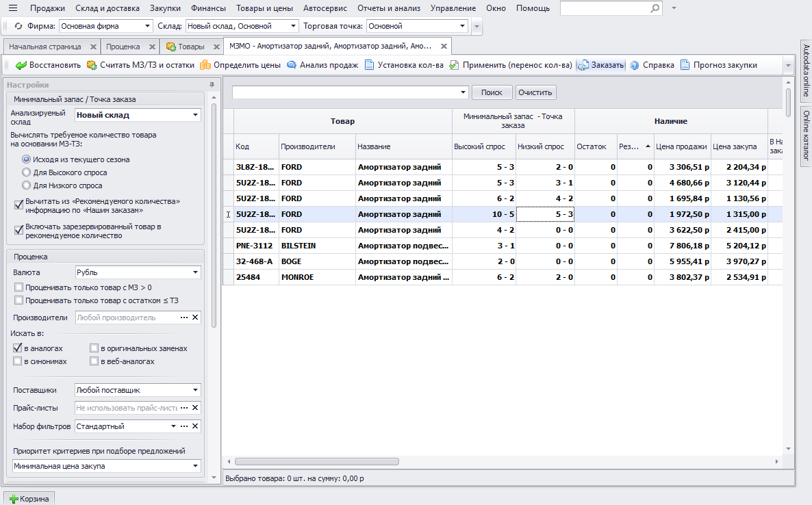The width and height of the screenshot is (812, 505).
Task: Open the Поставщики dropdown
Action: (x=195, y=390)
